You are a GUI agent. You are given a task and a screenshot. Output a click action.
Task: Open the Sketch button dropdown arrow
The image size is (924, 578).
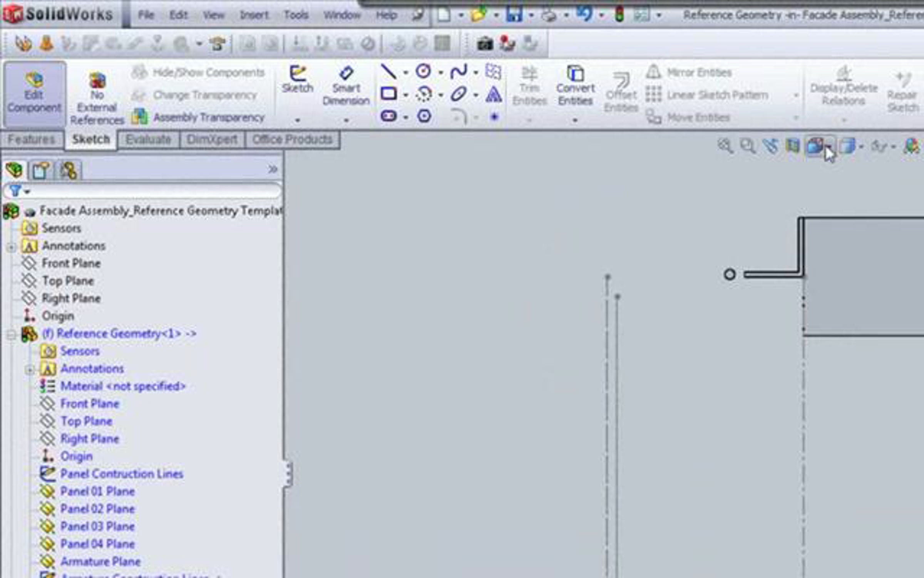click(297, 120)
